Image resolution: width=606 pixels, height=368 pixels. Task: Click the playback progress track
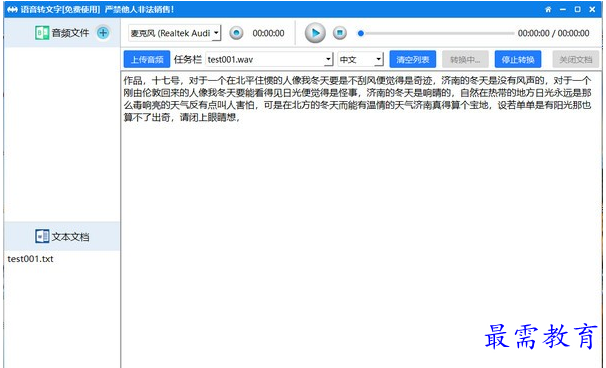point(439,33)
